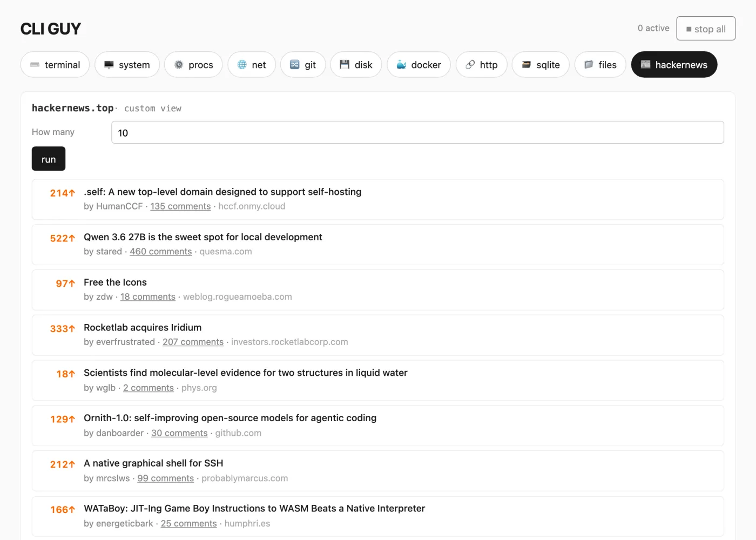Open 18 comments on Free the Icons

point(148,297)
